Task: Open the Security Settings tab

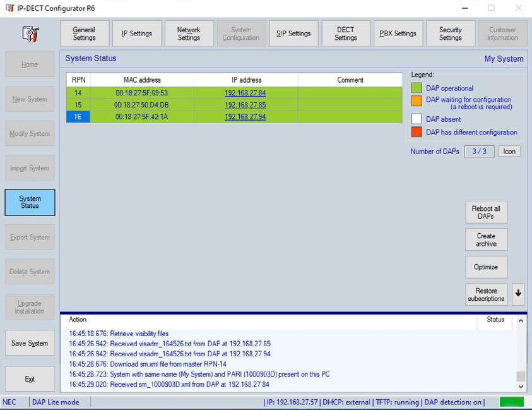Action: 450,33
